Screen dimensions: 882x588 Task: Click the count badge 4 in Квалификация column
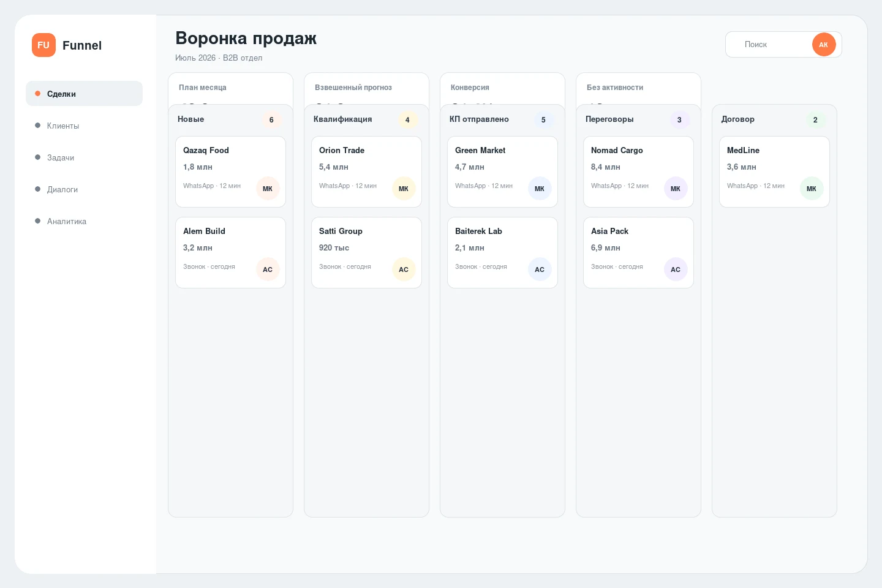pos(407,120)
